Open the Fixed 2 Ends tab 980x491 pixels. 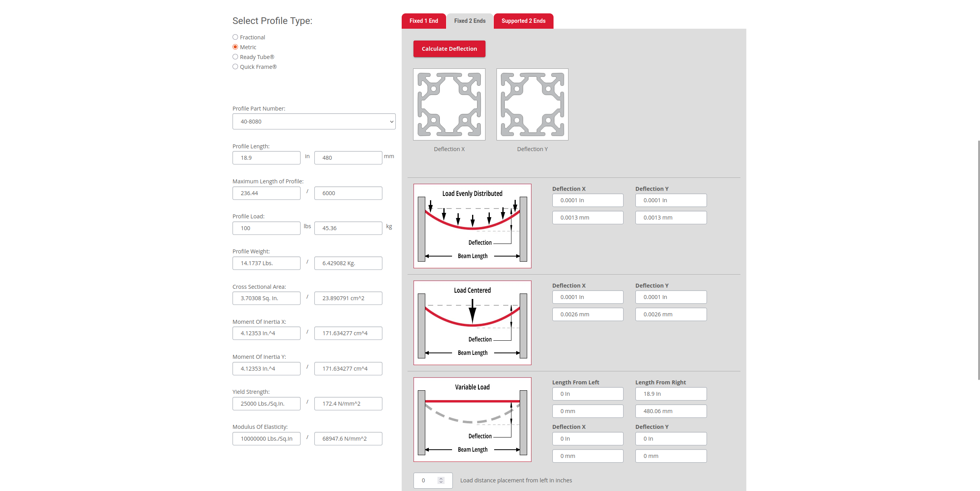tap(469, 21)
